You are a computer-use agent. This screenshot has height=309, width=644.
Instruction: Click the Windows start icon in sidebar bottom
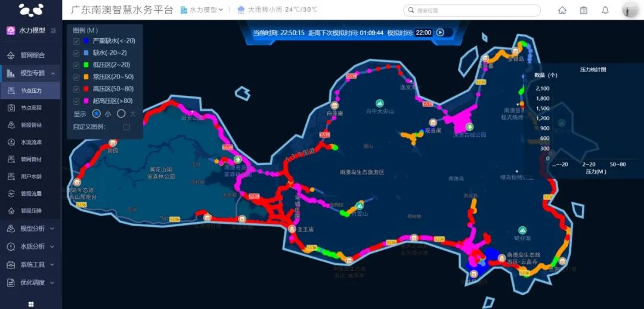pos(31,304)
